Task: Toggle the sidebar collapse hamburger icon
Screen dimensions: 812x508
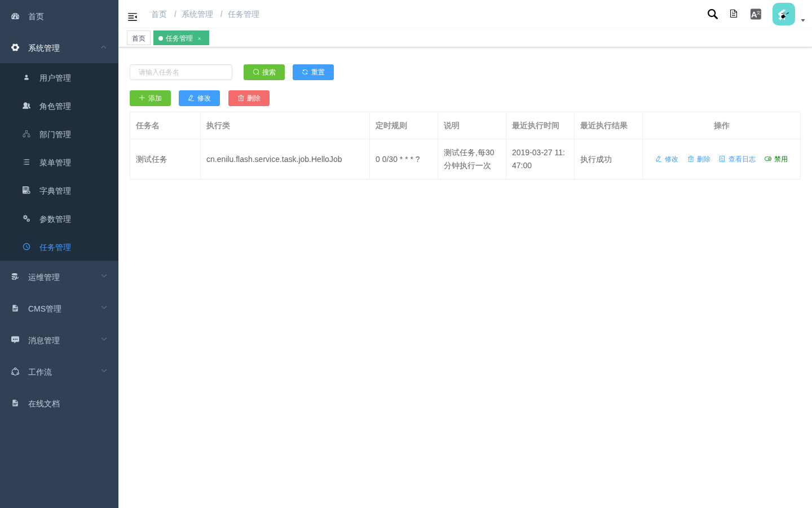Action: pos(133,17)
